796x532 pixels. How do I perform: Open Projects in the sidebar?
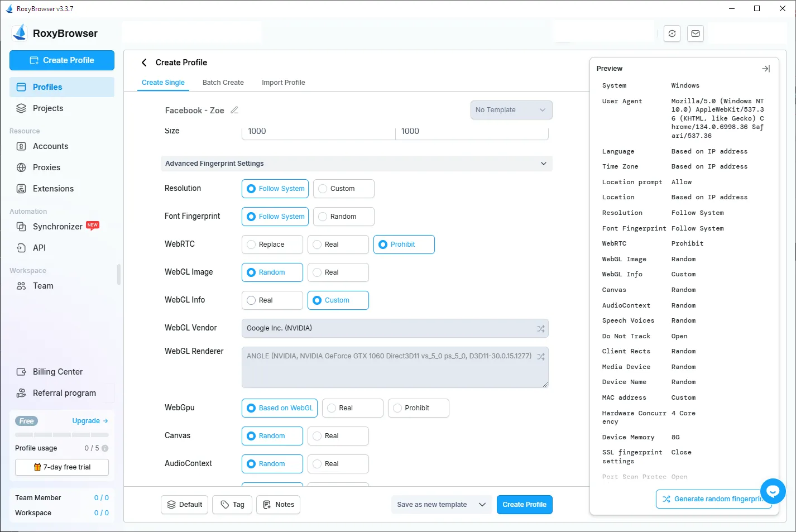coord(62,108)
